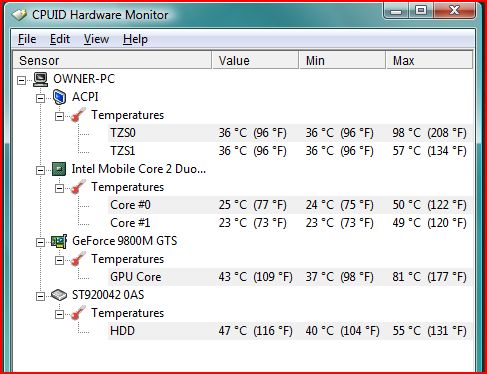Click the thermometer icon under GeForce

tap(78, 258)
